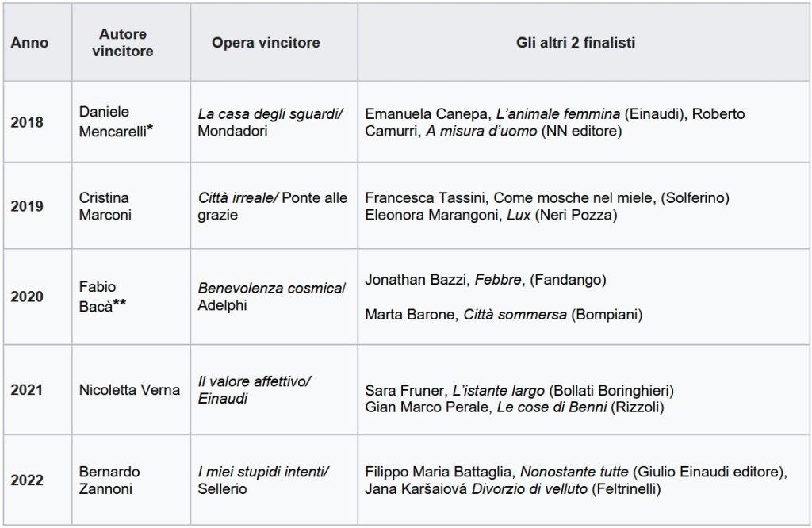
Task: Click the title I miei stupidi intenti
Action: point(263,472)
